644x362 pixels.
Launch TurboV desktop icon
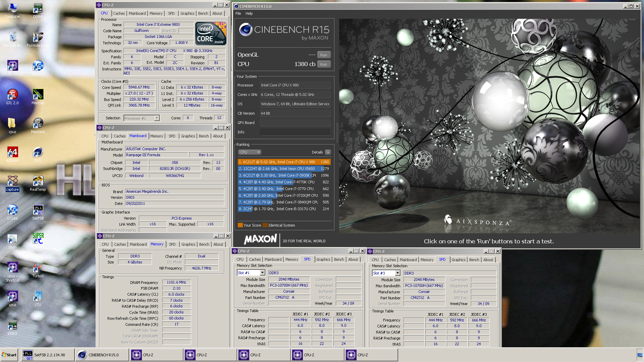[x=38, y=270]
